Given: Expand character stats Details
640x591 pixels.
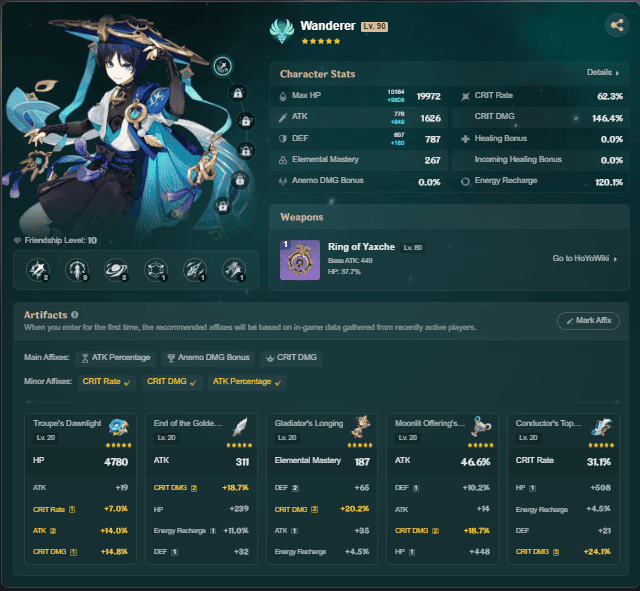Looking at the screenshot, I should coord(603,73).
